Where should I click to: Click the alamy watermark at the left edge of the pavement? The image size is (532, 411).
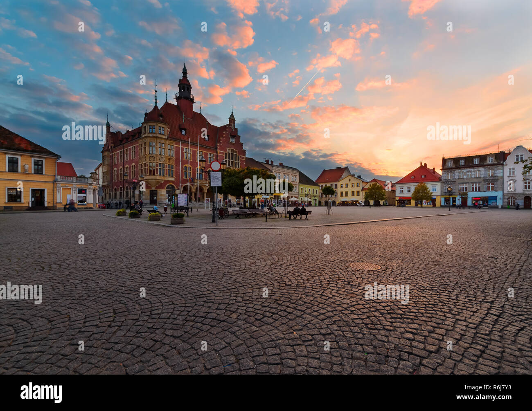21,293
